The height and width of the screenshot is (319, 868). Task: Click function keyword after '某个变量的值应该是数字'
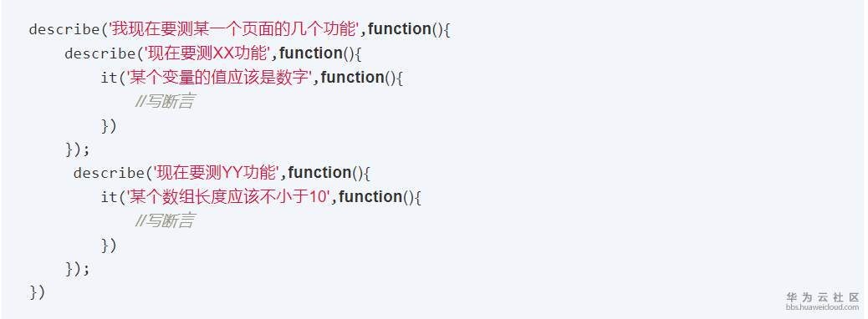tap(353, 78)
